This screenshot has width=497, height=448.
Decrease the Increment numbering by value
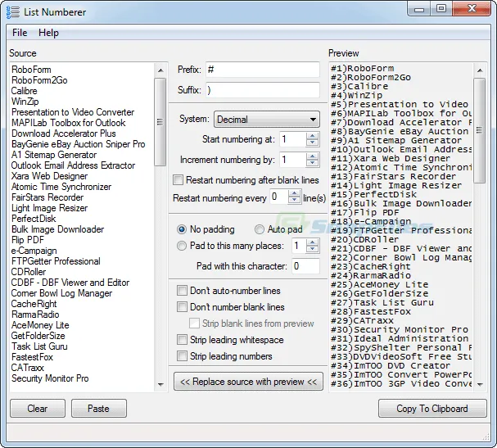point(313,163)
